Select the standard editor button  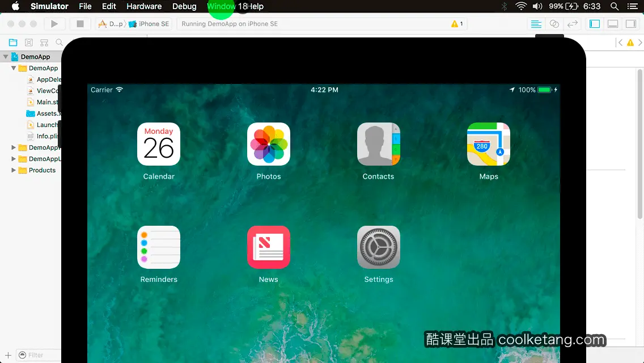tap(536, 24)
